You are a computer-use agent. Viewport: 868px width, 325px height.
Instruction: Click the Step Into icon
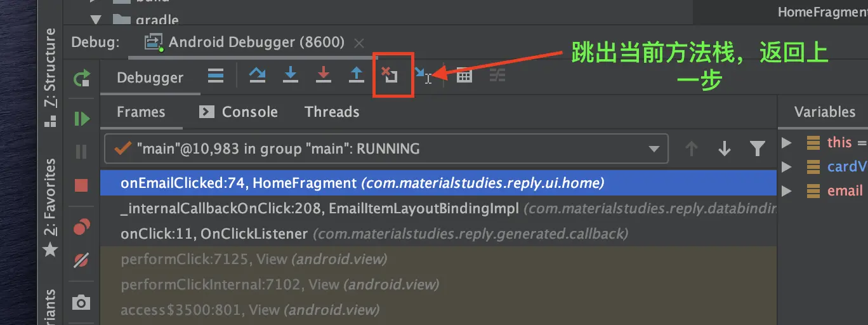(291, 76)
